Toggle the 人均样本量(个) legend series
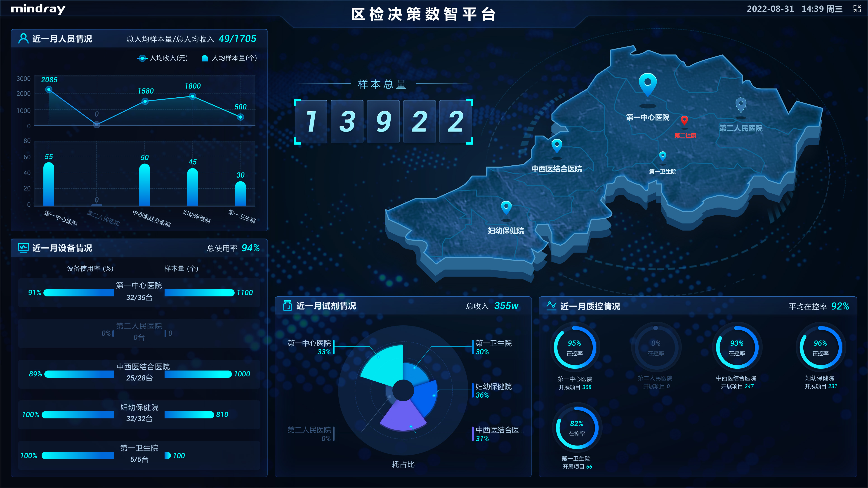This screenshot has width=868, height=488. (229, 58)
